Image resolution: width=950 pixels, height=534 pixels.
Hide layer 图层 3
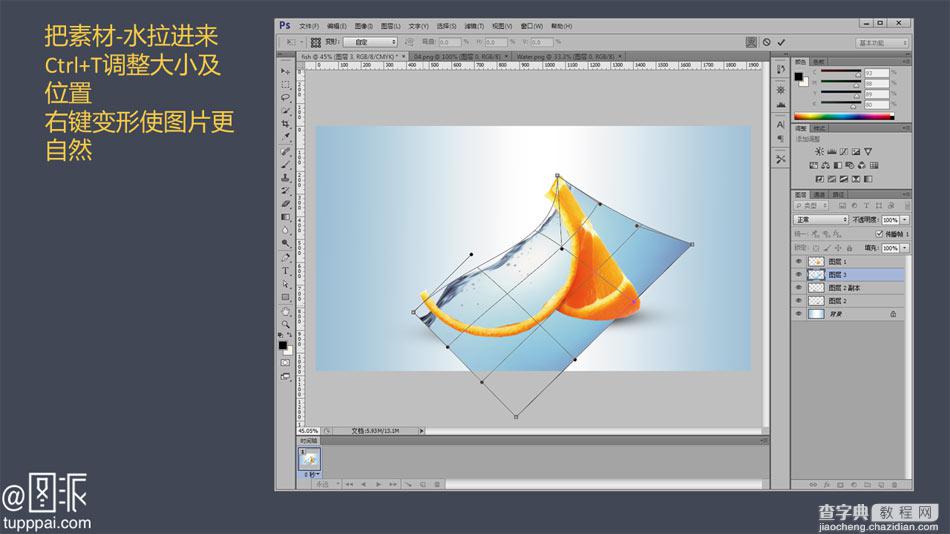click(x=799, y=275)
